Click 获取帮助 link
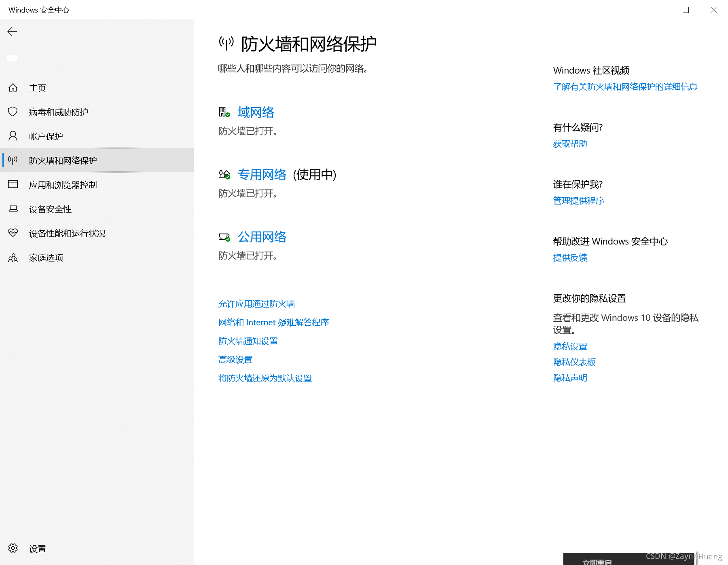The width and height of the screenshot is (728, 565). (x=570, y=144)
